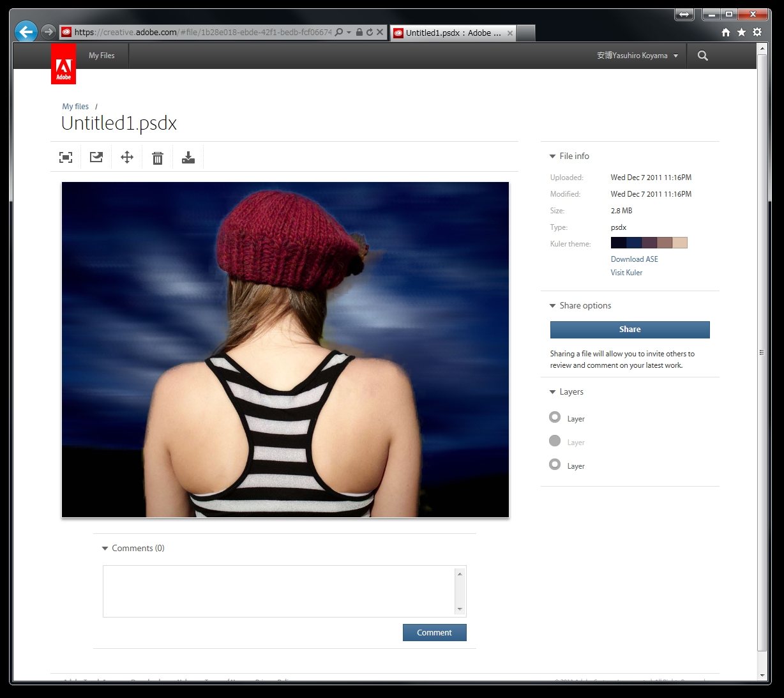
Task: Collapse the File info section
Action: (552, 156)
